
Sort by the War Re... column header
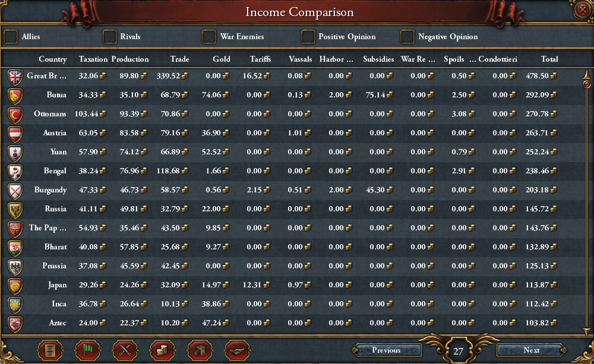point(418,59)
